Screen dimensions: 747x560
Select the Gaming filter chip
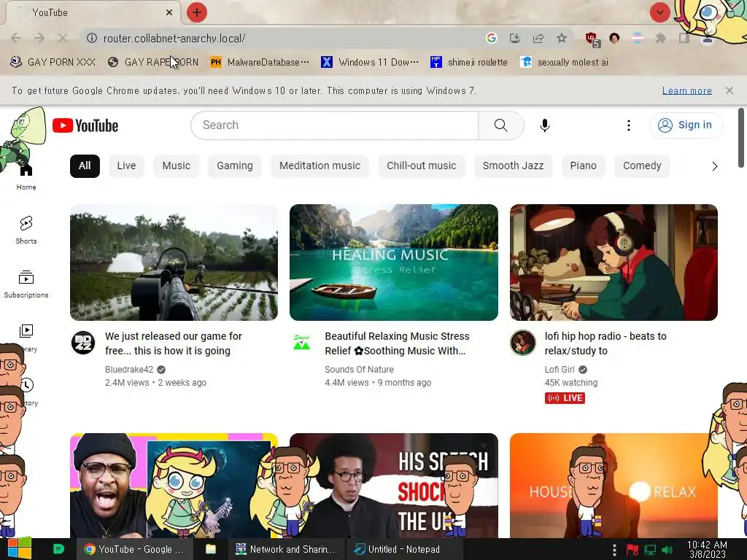click(x=235, y=166)
